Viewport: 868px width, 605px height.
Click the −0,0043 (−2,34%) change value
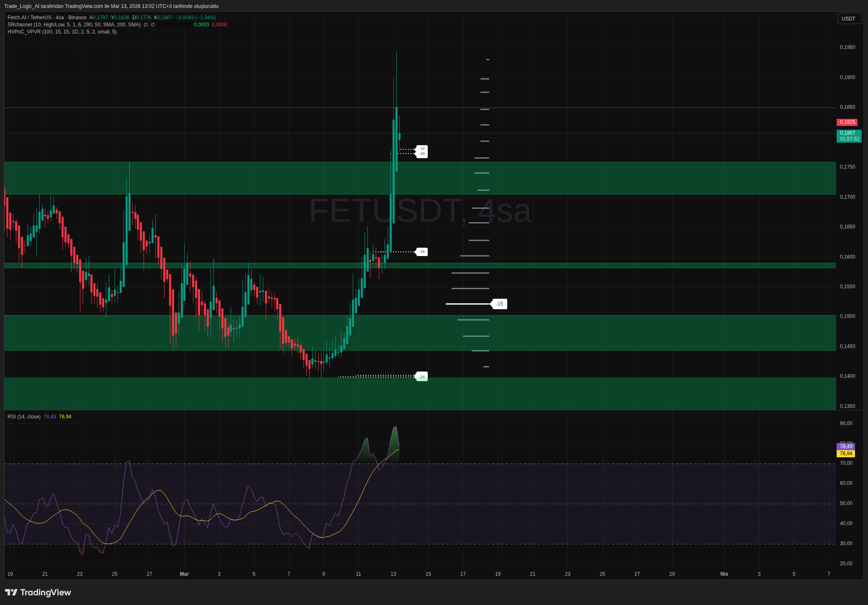[196, 18]
